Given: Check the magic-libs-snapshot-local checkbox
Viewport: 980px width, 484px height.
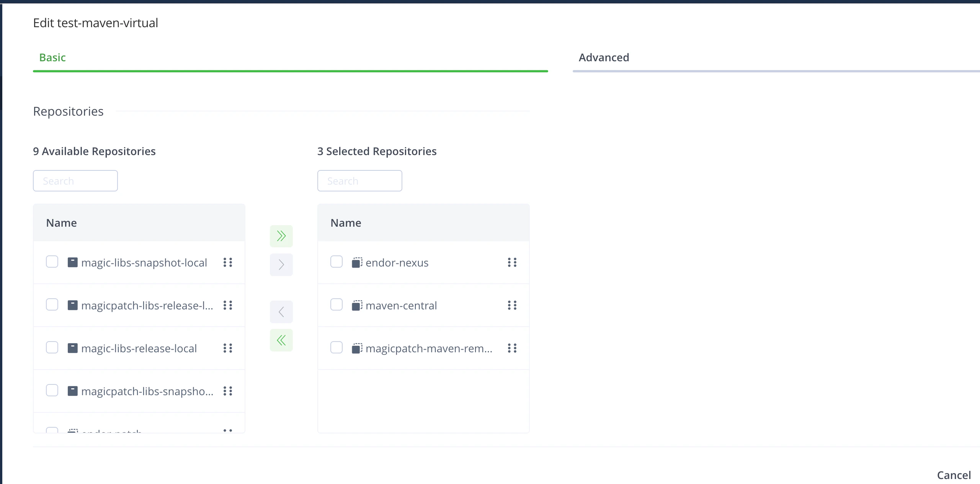Looking at the screenshot, I should [x=52, y=262].
